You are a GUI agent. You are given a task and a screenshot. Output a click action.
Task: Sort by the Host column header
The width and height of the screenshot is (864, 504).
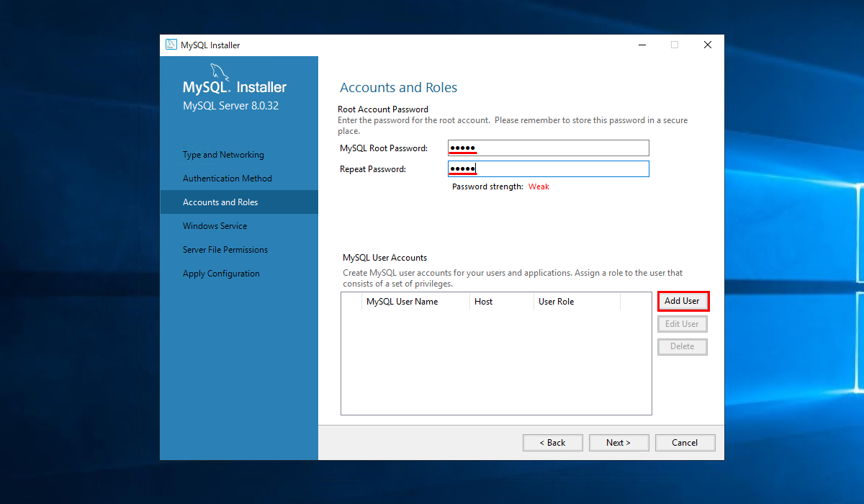click(x=502, y=302)
